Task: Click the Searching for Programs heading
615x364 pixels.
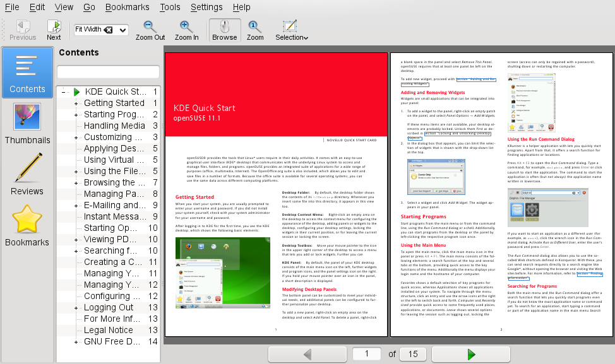Action: pyautogui.click(x=532, y=286)
